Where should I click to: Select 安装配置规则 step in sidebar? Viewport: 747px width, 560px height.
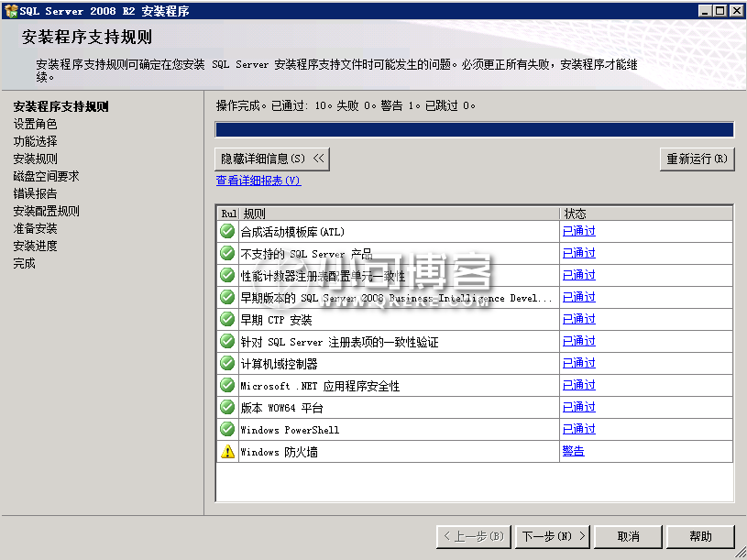pyautogui.click(x=46, y=211)
